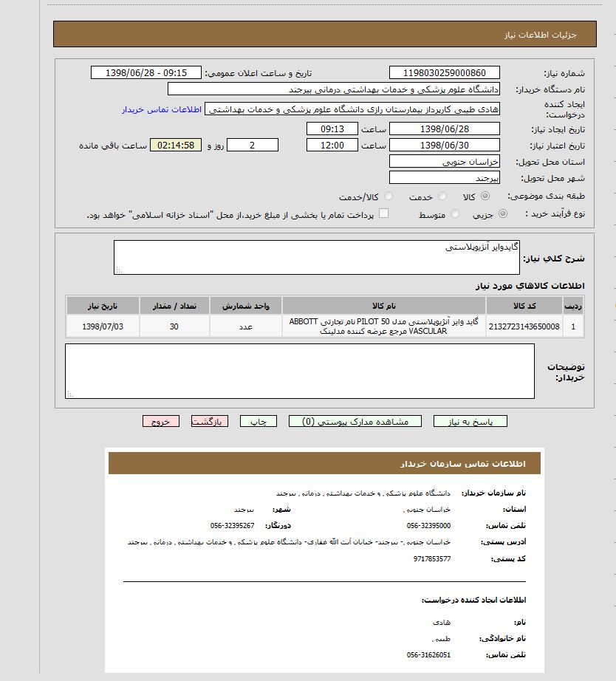Select the خدمت radio option
The width and height of the screenshot is (616, 681).
[442, 196]
